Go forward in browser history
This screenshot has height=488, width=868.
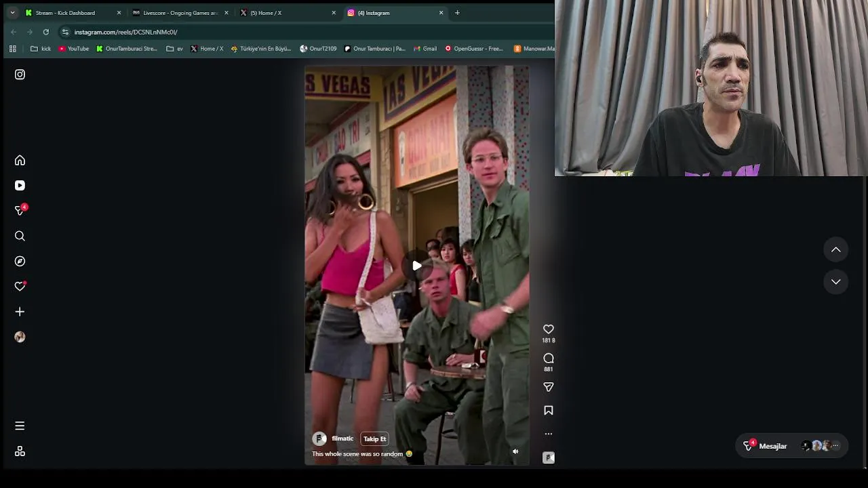coord(30,32)
